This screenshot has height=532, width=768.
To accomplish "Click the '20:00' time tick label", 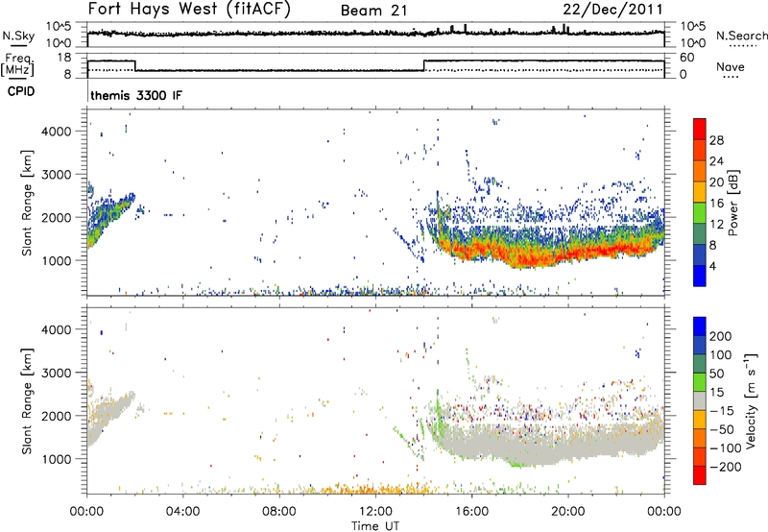I will click(568, 512).
